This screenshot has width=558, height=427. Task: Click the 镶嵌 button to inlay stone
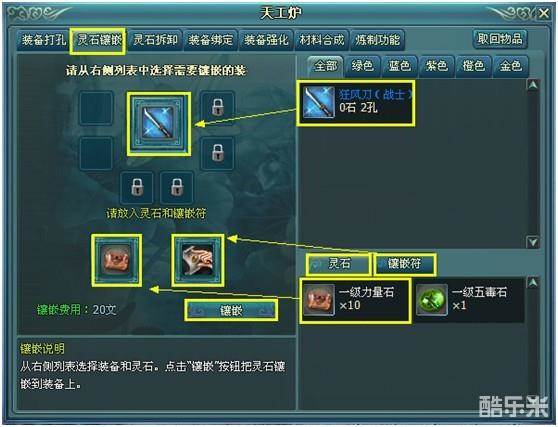click(x=231, y=310)
